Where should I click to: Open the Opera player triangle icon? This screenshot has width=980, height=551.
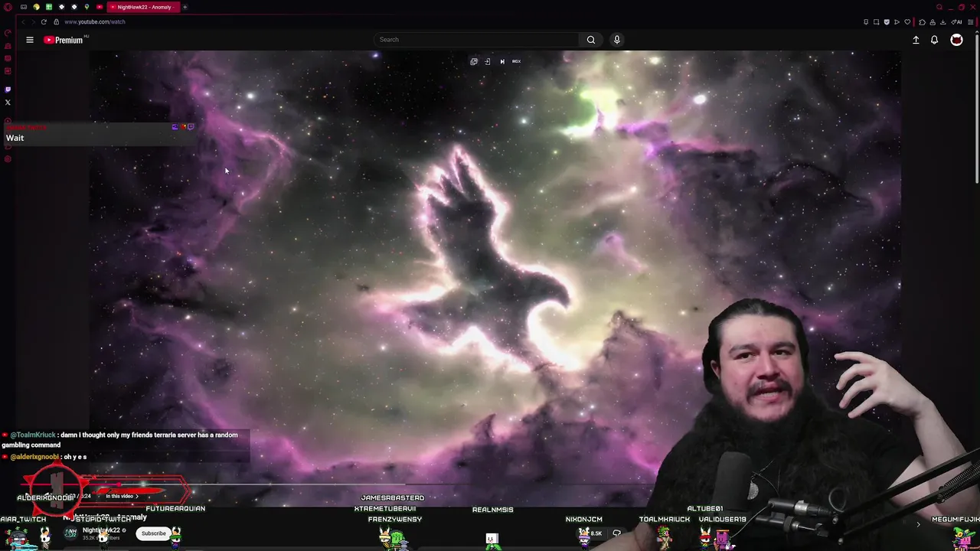897,22
